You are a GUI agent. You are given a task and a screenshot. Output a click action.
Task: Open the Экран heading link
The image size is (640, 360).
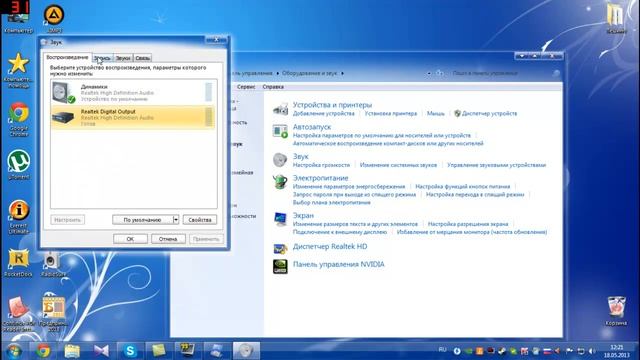[x=303, y=216]
